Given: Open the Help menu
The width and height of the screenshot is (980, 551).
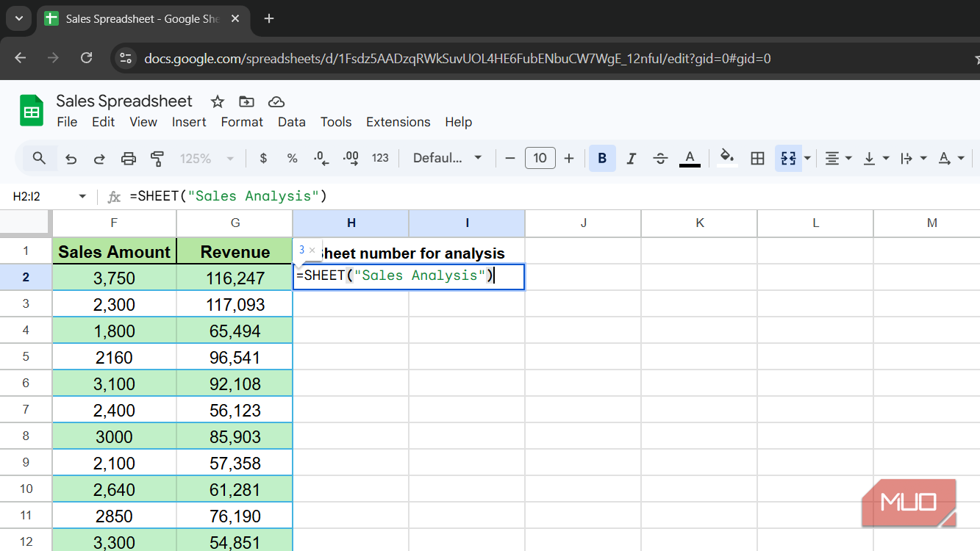Looking at the screenshot, I should coord(458,122).
